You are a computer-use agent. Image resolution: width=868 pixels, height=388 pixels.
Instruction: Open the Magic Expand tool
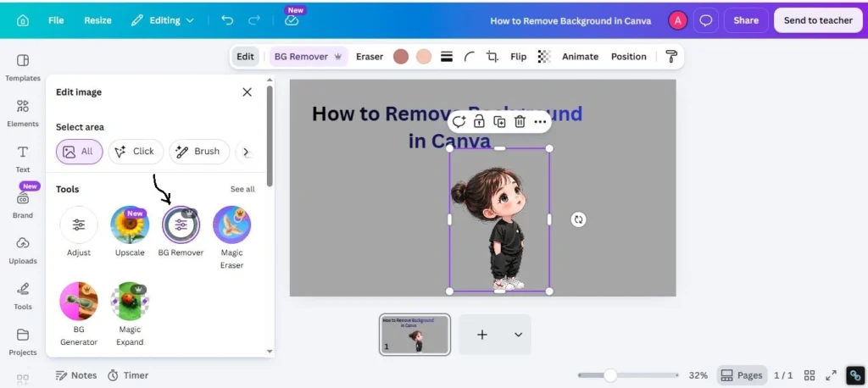point(130,313)
